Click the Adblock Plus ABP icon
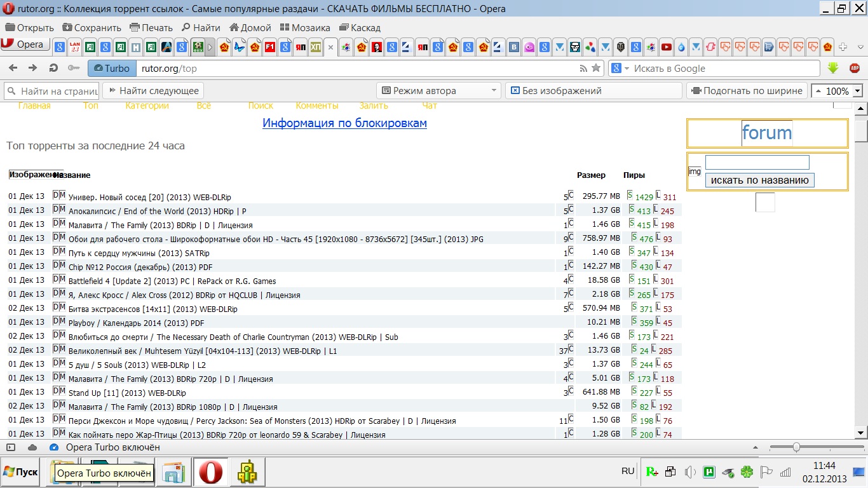 pyautogui.click(x=855, y=68)
